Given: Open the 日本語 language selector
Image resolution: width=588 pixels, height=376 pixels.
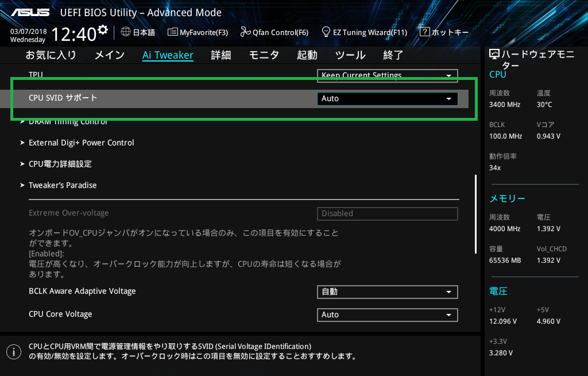Looking at the screenshot, I should [x=138, y=32].
